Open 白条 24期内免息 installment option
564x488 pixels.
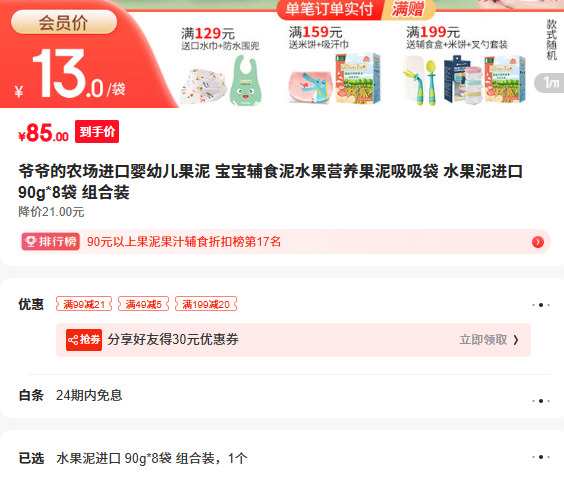coord(284,396)
